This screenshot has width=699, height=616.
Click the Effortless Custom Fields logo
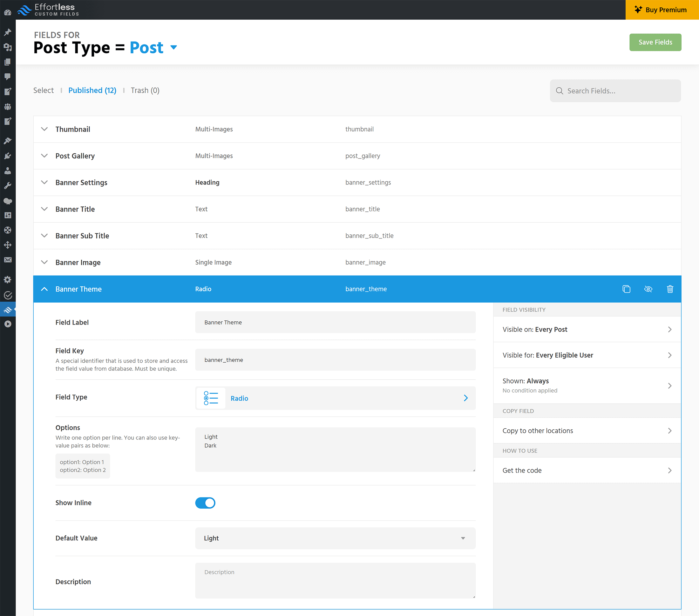pyautogui.click(x=48, y=10)
